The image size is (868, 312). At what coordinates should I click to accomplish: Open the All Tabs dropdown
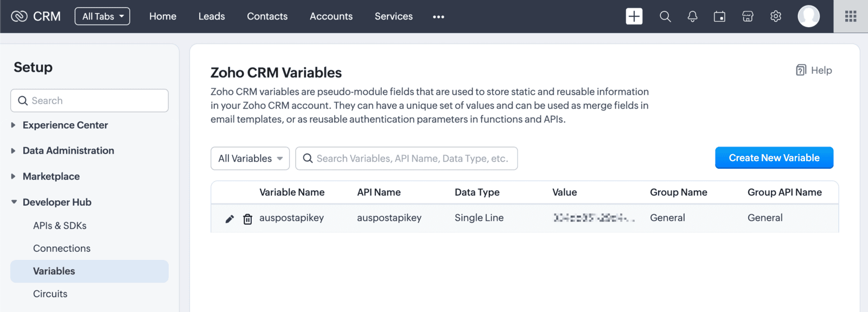tap(103, 16)
